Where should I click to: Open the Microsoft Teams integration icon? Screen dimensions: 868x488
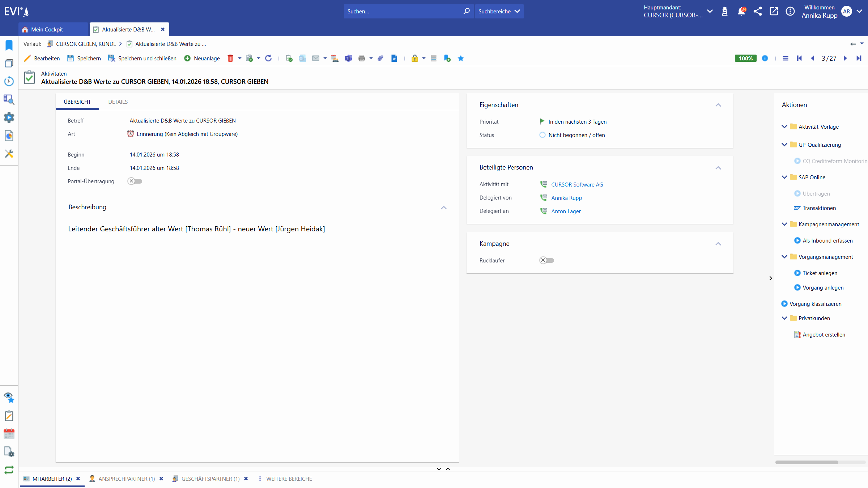coord(348,58)
